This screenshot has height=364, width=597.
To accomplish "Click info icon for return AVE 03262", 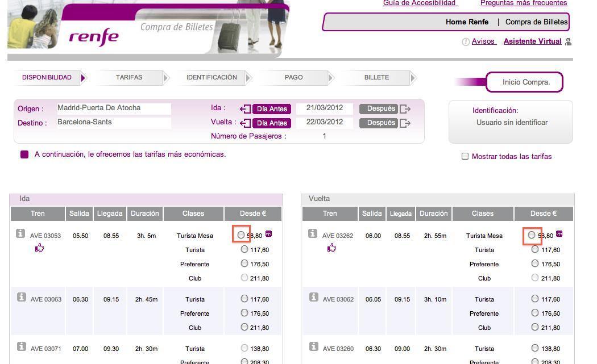I will pos(313,233).
